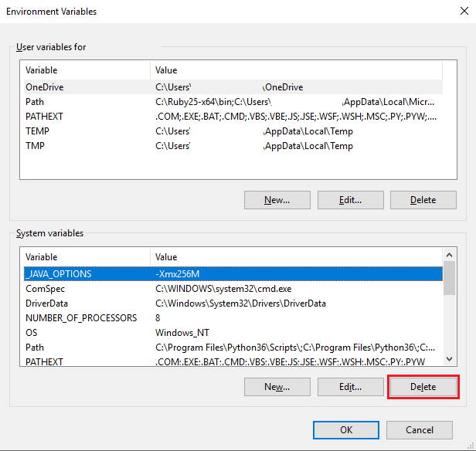The width and height of the screenshot is (476, 451).
Task: Delete the selected system variable
Action: [x=423, y=387]
